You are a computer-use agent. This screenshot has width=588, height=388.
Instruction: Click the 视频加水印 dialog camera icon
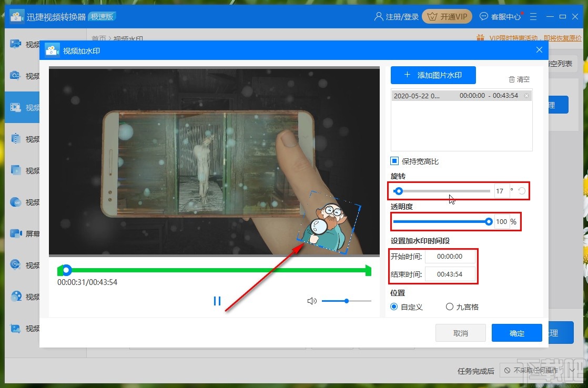52,50
